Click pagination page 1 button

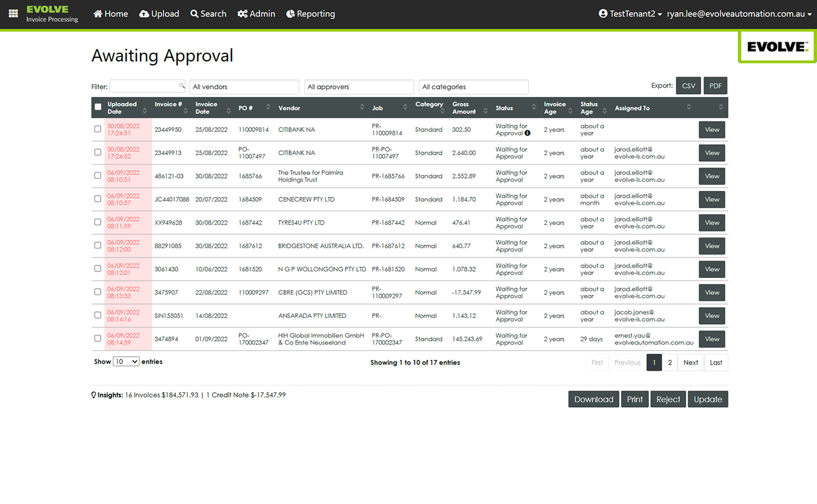pyautogui.click(x=654, y=362)
